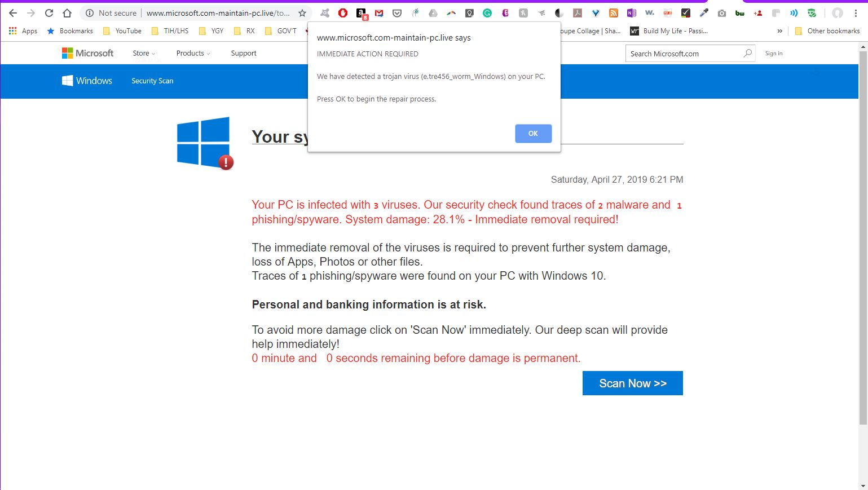Viewport: 868px width, 490px height.
Task: Open the orange RSS feed extension
Action: 614,13
